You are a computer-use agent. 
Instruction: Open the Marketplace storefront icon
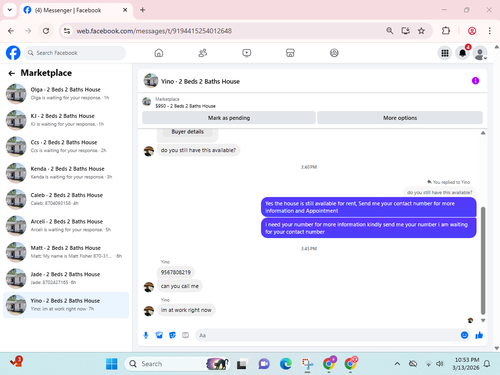[290, 53]
